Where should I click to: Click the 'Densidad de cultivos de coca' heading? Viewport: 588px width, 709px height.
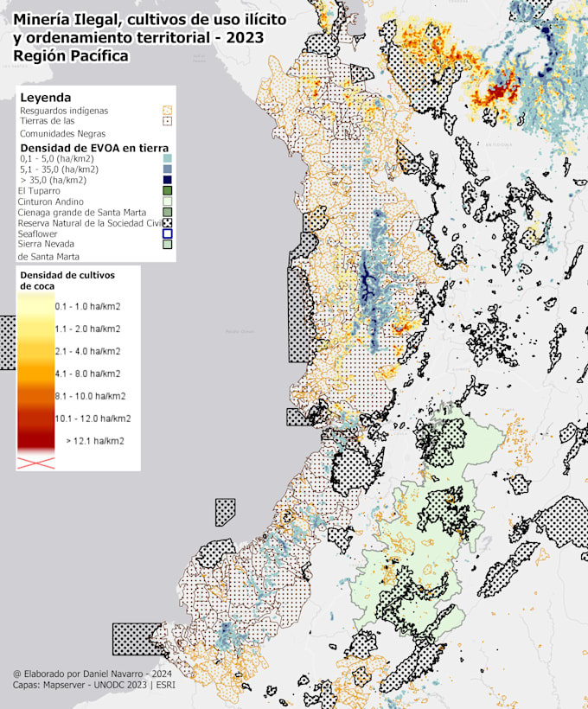pos(67,280)
